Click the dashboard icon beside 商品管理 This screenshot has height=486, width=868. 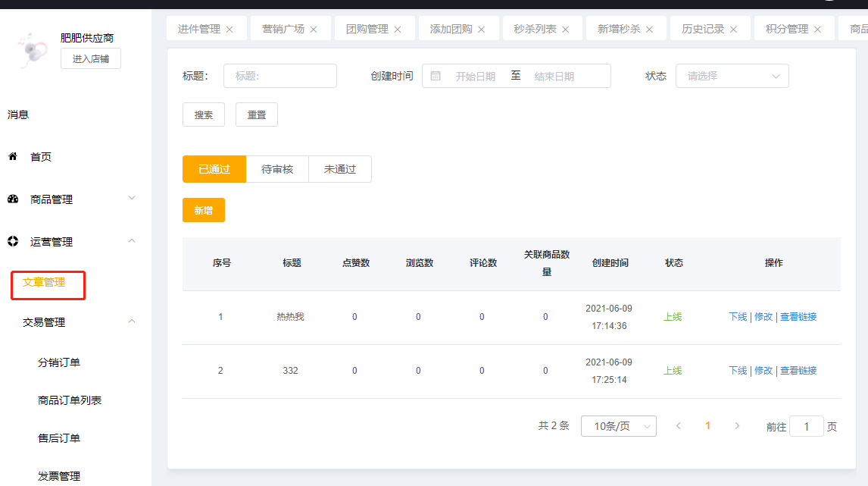click(13, 199)
